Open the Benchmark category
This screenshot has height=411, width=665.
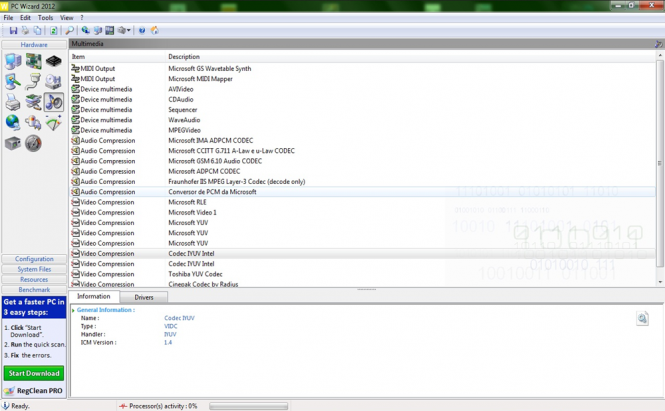tap(34, 290)
